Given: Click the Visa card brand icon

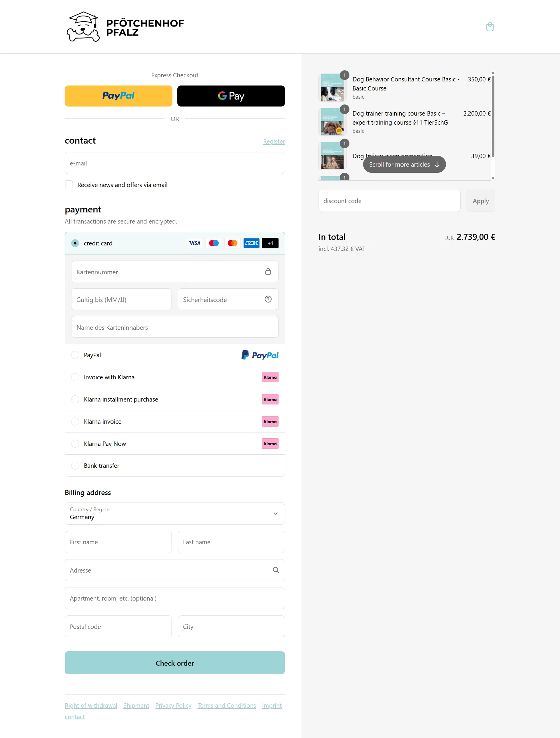Looking at the screenshot, I should pyautogui.click(x=195, y=243).
